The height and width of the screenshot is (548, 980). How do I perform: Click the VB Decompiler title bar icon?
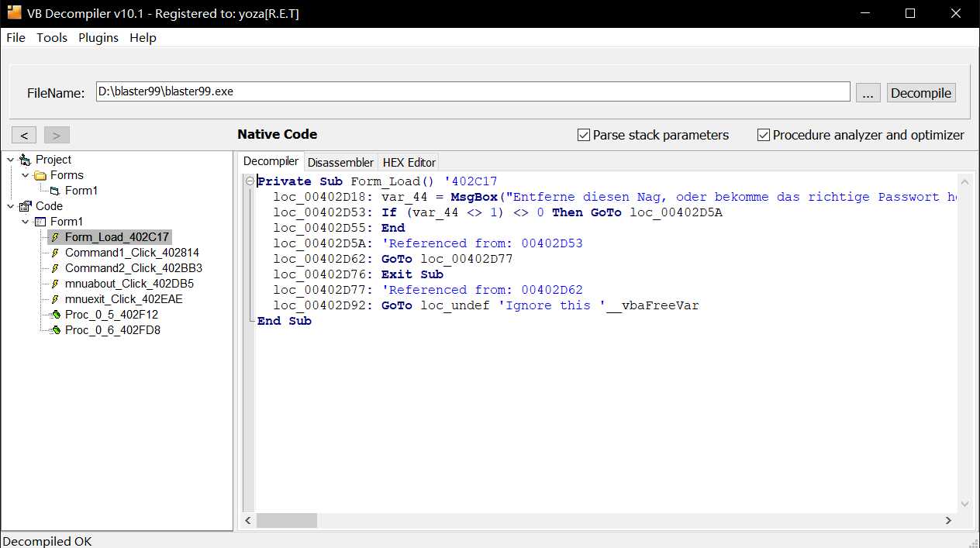14,13
